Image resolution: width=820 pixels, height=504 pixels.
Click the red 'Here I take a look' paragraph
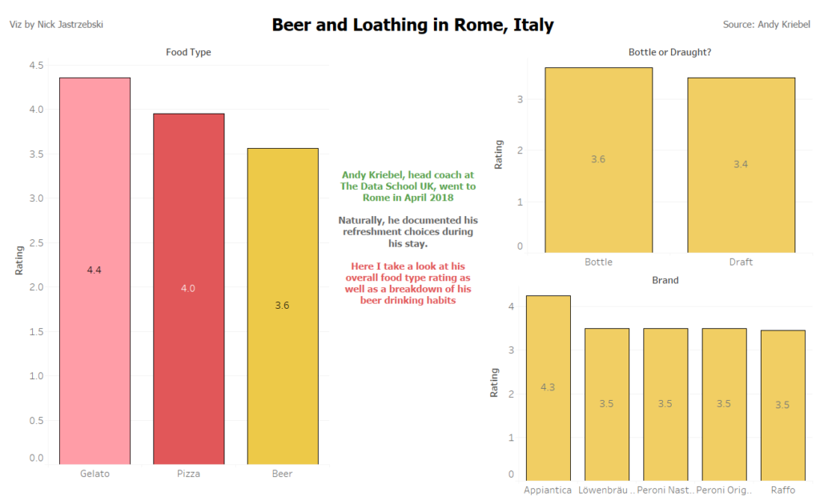point(408,282)
